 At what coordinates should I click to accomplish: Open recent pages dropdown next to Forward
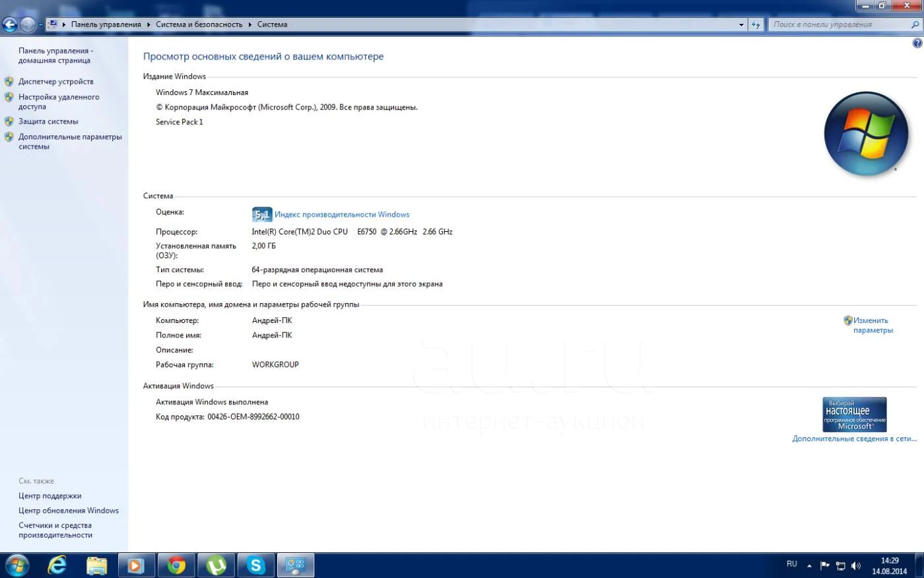tap(40, 25)
